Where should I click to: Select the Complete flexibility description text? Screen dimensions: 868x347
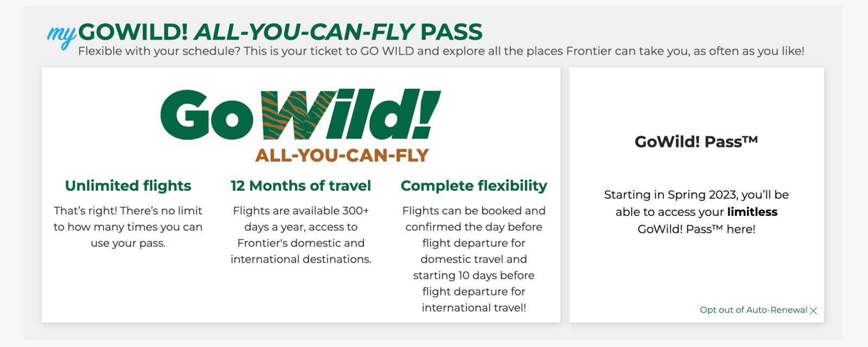point(474,259)
